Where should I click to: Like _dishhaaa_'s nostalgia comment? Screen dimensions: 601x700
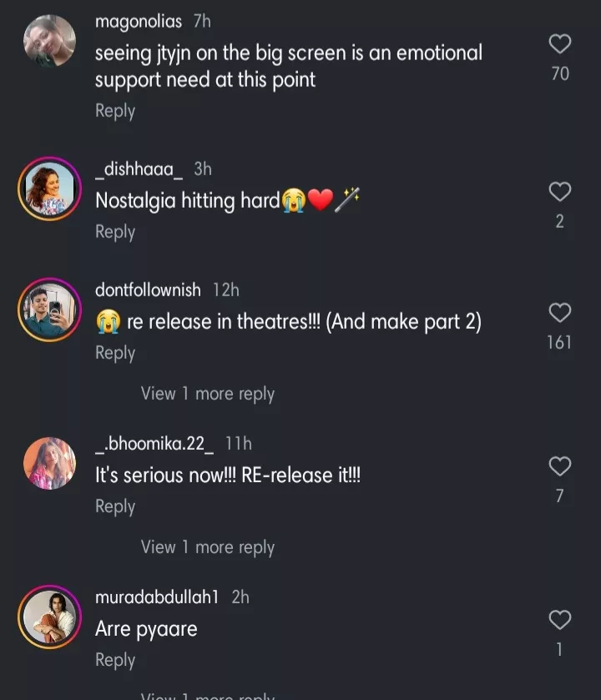[x=560, y=192]
